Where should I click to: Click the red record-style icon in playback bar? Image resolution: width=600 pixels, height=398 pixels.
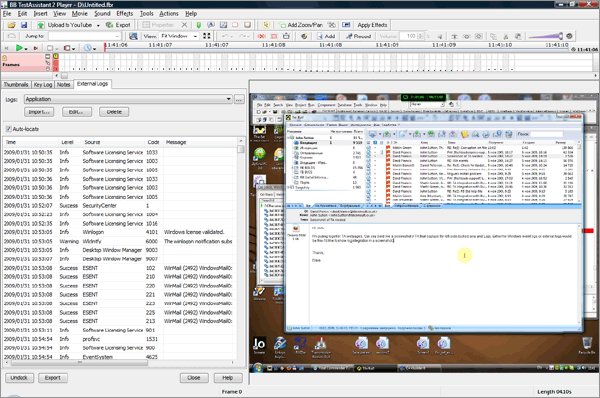pos(67,48)
